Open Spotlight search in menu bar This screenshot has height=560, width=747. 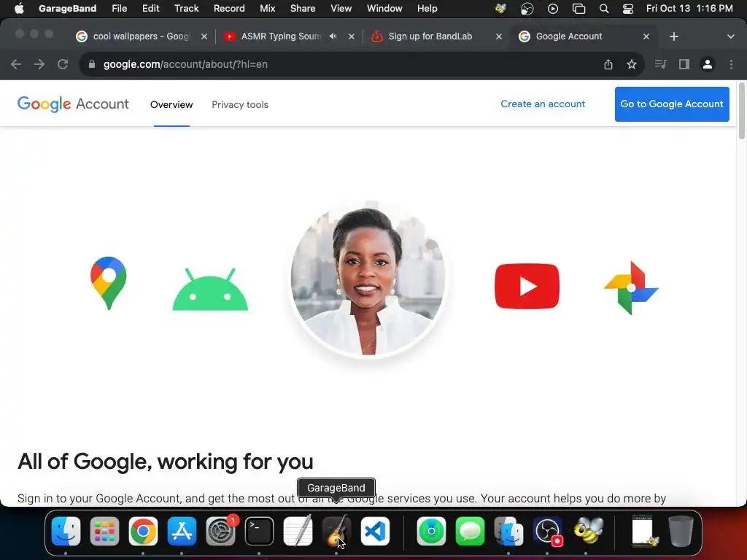pyautogui.click(x=603, y=9)
